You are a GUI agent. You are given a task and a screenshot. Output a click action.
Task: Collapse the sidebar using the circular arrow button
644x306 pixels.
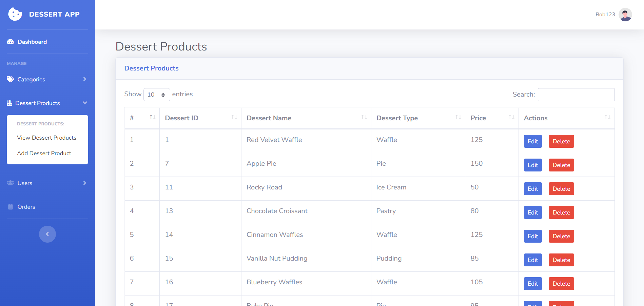click(47, 234)
